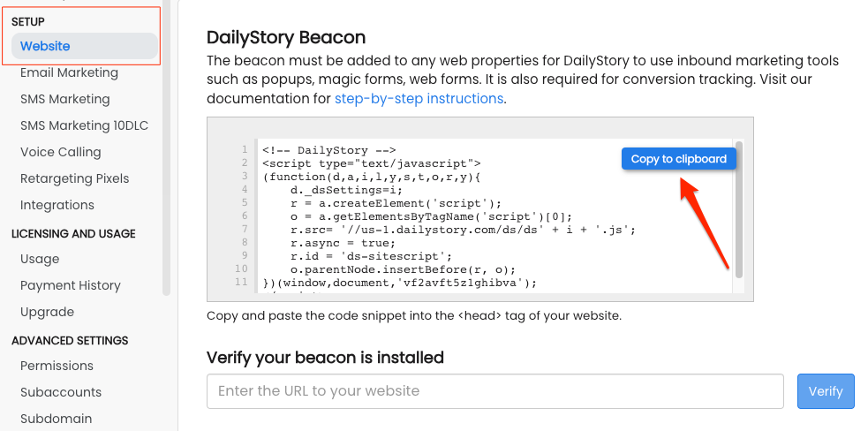Click the 'Copy and paste the code snippet' note
The image size is (868, 431).
click(414, 316)
